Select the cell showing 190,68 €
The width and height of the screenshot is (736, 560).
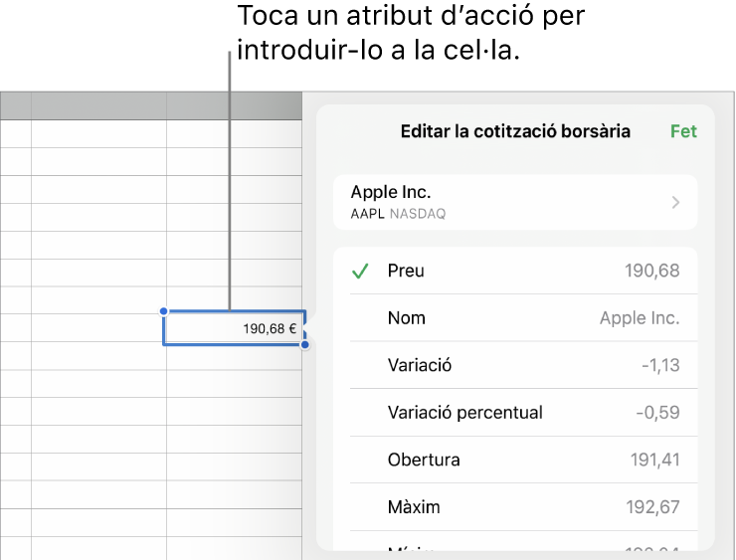tap(234, 327)
